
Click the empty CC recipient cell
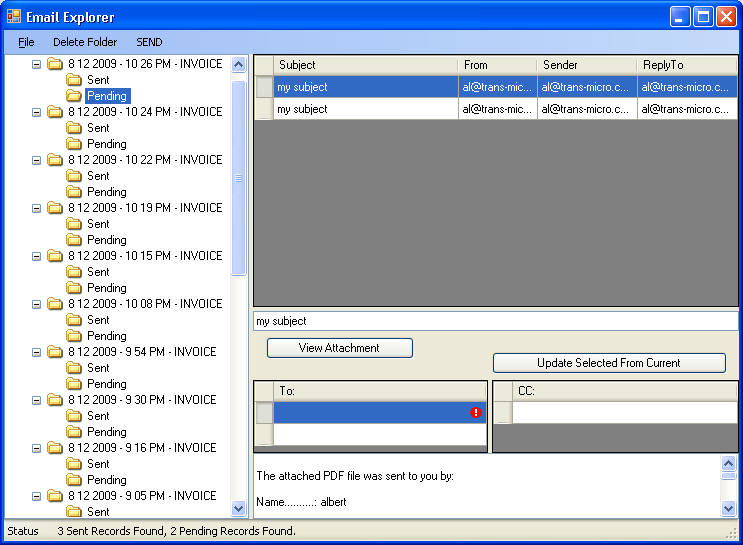[625, 412]
